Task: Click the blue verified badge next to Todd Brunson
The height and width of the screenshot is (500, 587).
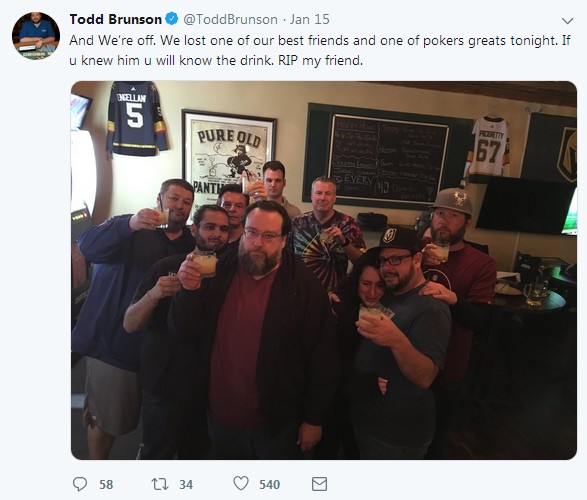Action: (x=172, y=19)
